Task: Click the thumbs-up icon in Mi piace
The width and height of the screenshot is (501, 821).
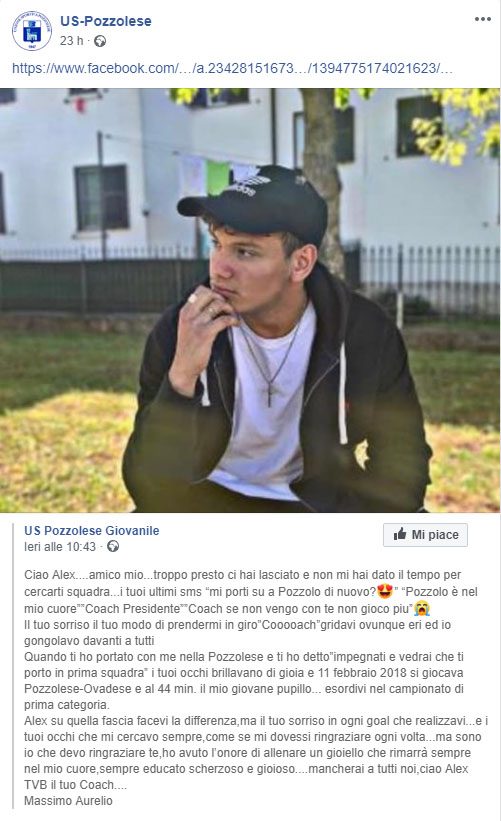Action: [400, 535]
